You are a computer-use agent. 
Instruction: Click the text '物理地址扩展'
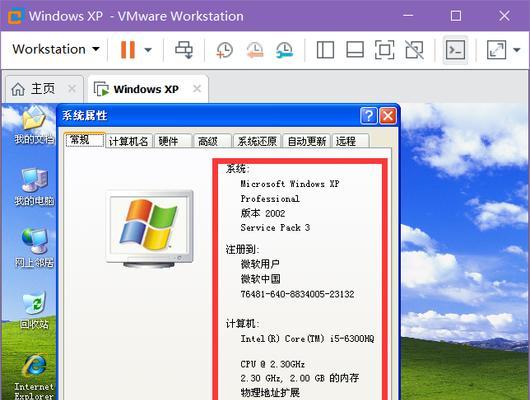(x=270, y=393)
